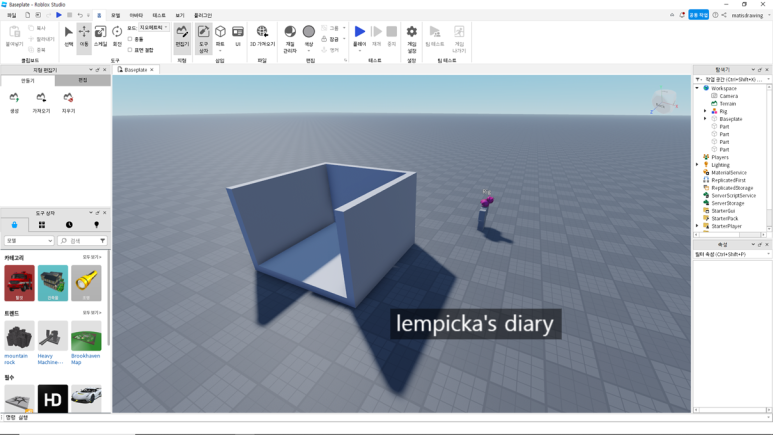Click the HD asset thumbnail
This screenshot has height=435, width=773.
[53, 399]
